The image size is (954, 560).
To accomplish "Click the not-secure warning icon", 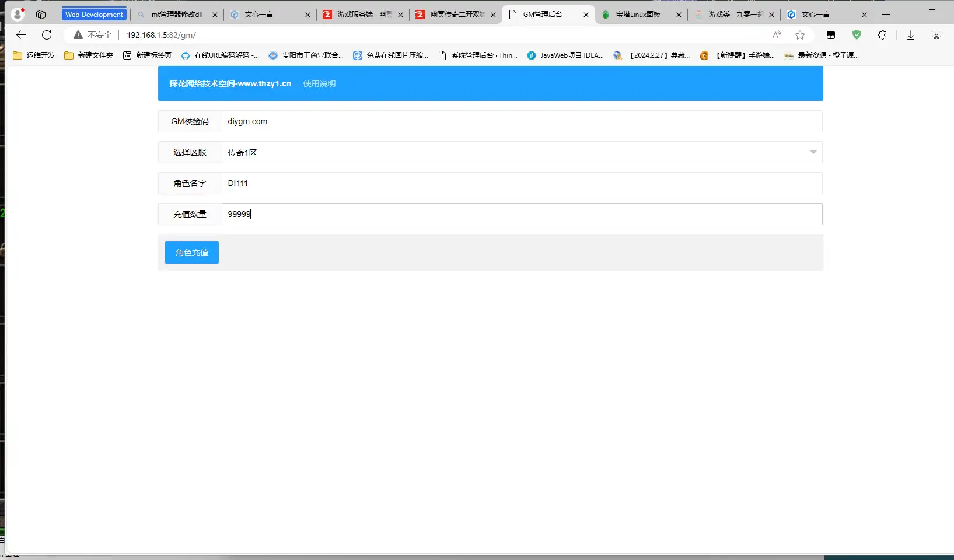I will pos(78,35).
